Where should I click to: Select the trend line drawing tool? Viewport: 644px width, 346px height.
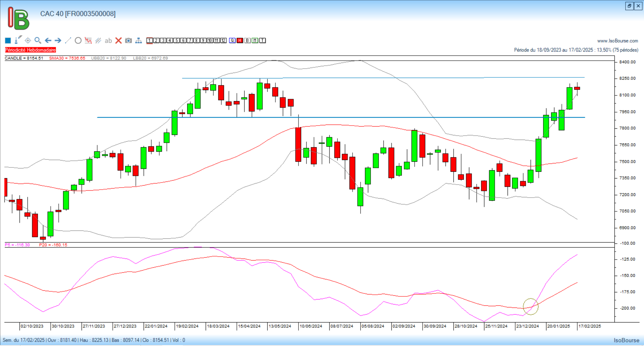[68, 41]
